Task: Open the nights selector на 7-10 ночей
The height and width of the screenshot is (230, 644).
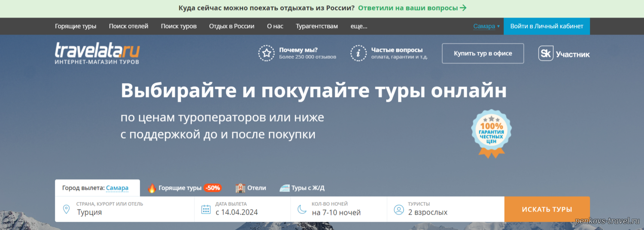Action: pos(339,209)
